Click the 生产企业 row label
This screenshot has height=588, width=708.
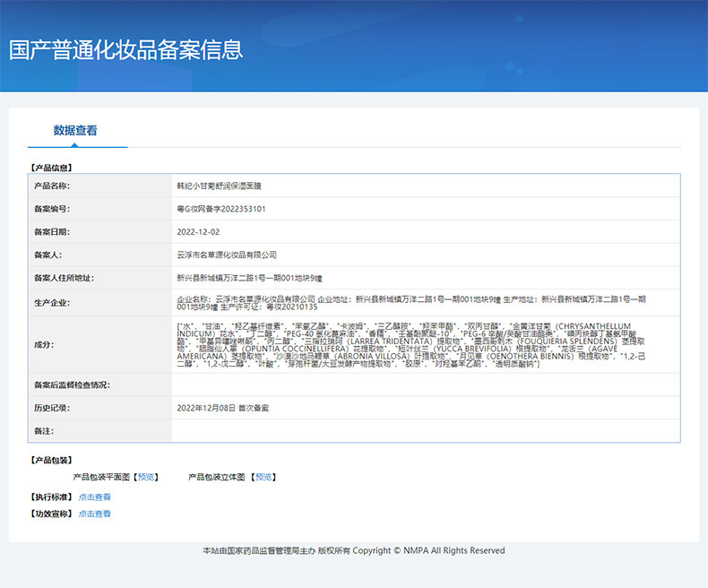(x=52, y=303)
